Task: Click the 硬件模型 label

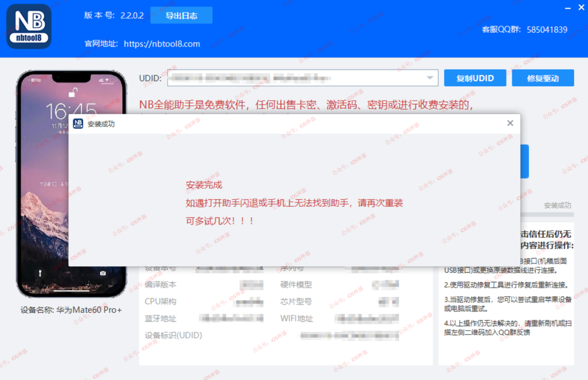Action: tap(296, 285)
